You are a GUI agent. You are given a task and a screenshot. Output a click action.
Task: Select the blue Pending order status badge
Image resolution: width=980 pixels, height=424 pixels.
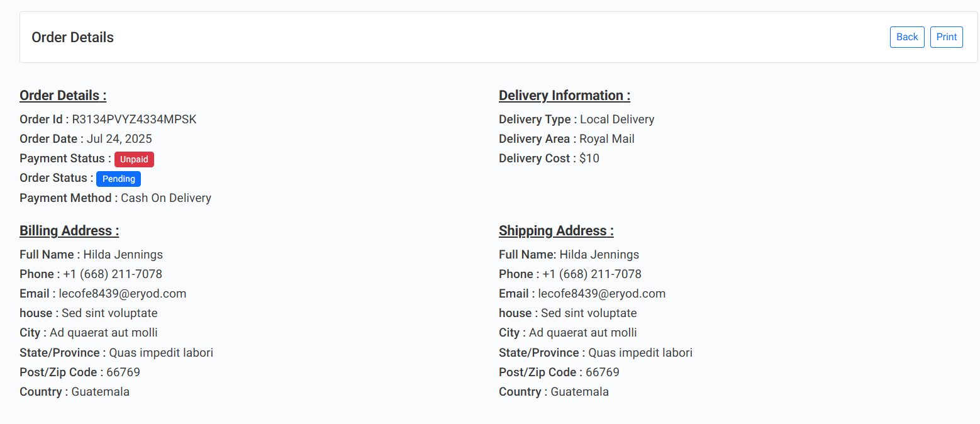[118, 179]
